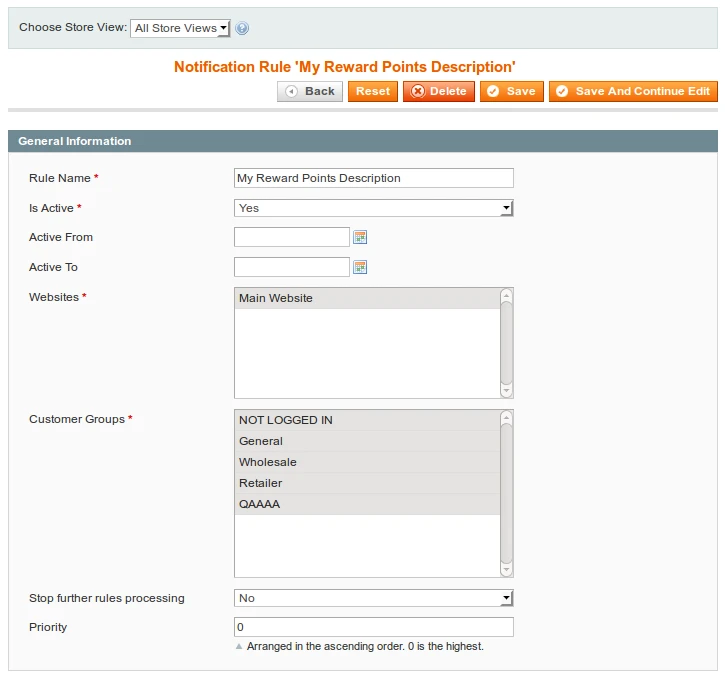This screenshot has width=725, height=680.
Task: Open the Active From calendar picker
Action: click(361, 237)
